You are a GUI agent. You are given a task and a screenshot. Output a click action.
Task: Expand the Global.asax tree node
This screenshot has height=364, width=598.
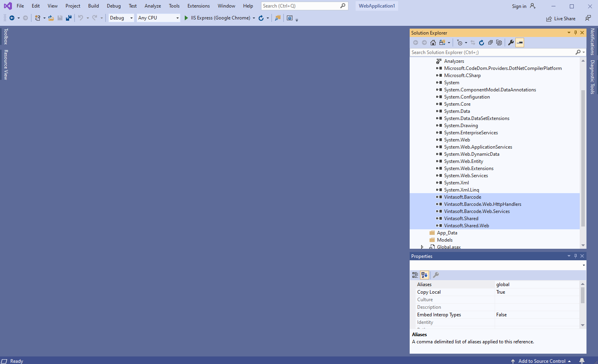click(x=422, y=247)
